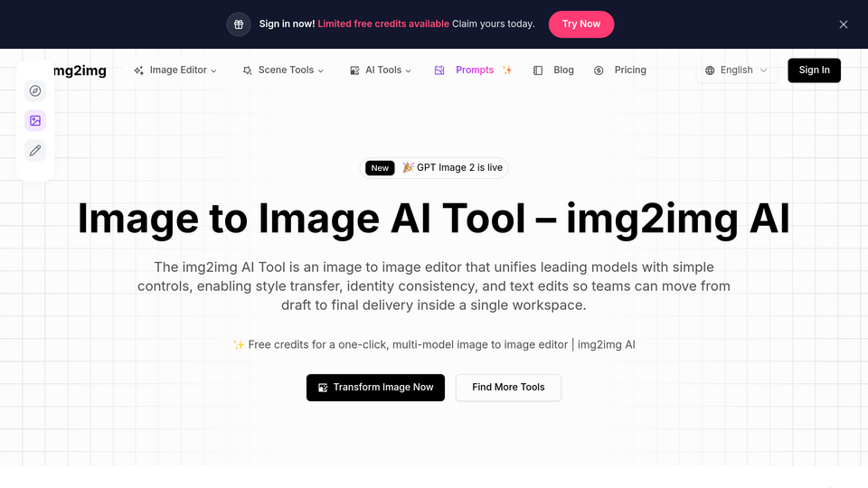Viewport: 868px width, 488px height.
Task: Open the Scene Tools menu
Action: pos(286,70)
